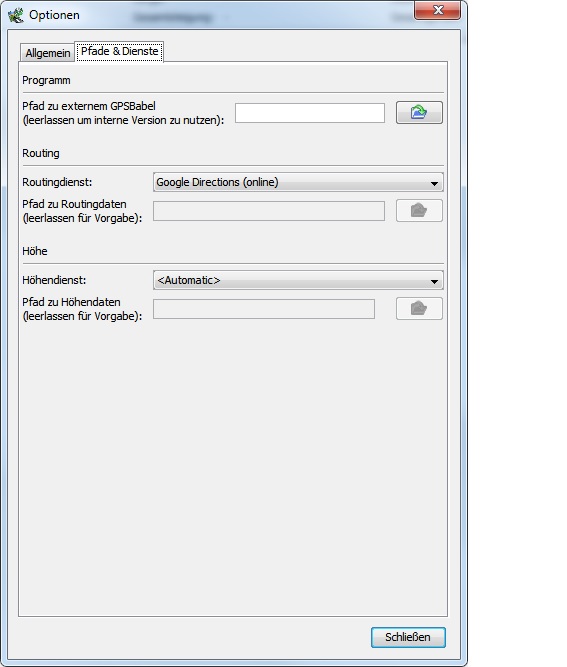Click the Pfad zu Routingdaten text field
The width and height of the screenshot is (567, 667).
[269, 211]
